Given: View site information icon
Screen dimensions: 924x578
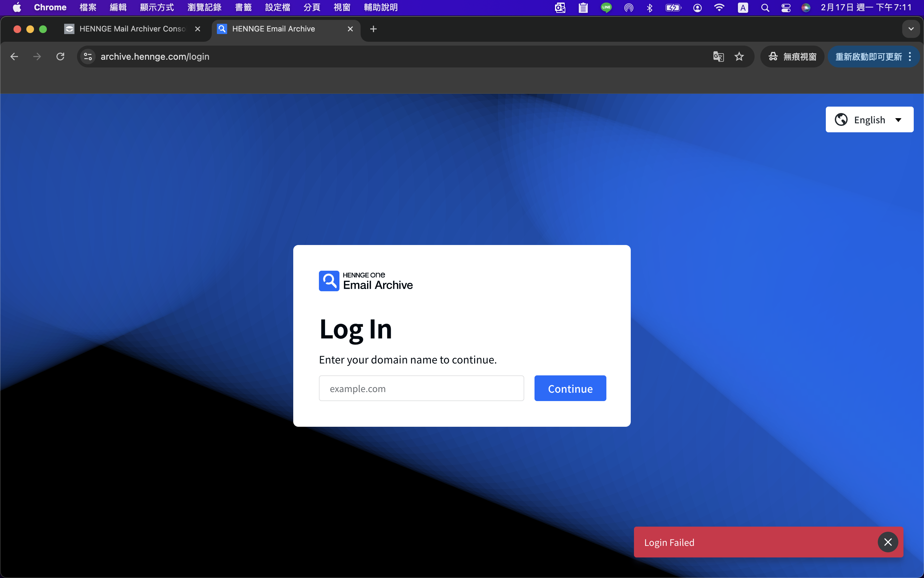Looking at the screenshot, I should pyautogui.click(x=88, y=57).
